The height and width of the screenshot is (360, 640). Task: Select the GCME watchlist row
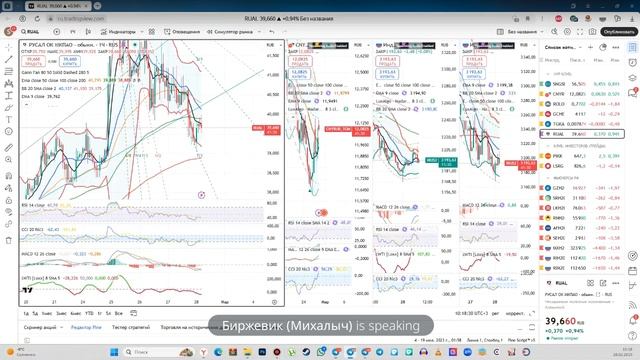coord(582,114)
